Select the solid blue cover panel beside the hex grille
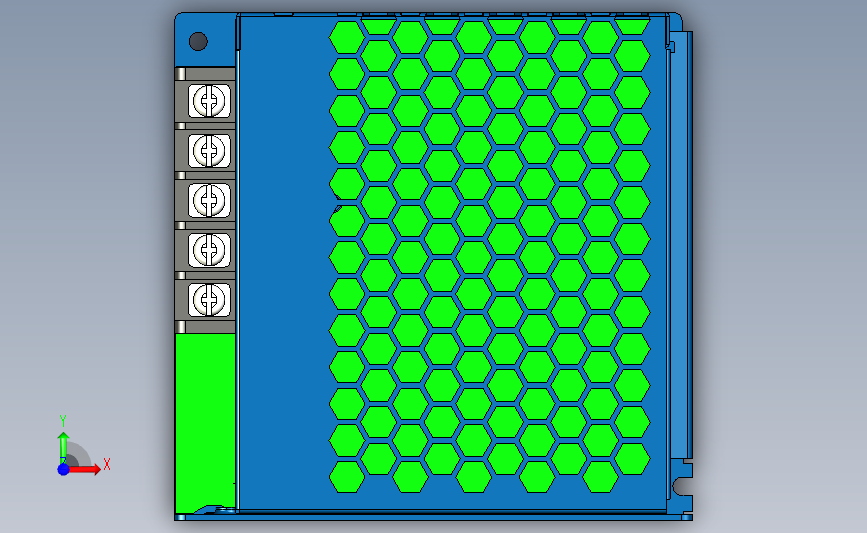867x533 pixels. point(283,263)
